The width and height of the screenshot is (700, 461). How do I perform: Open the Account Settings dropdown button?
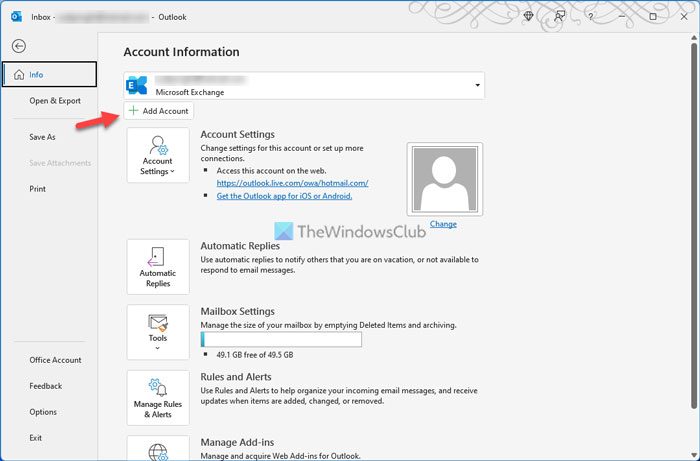click(x=158, y=155)
